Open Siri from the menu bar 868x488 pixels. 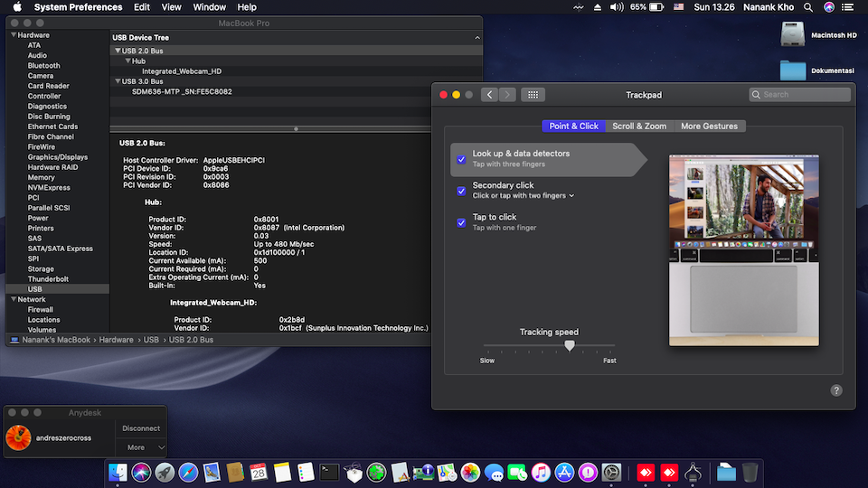tap(829, 7)
